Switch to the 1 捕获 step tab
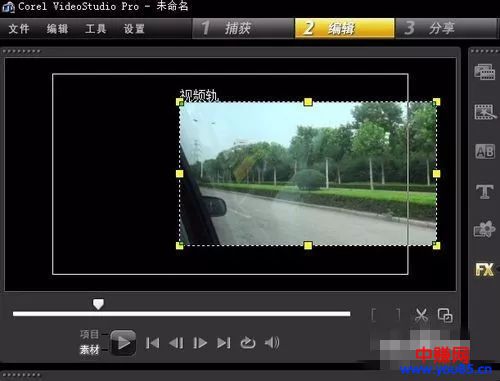500x381 pixels. pos(244,28)
